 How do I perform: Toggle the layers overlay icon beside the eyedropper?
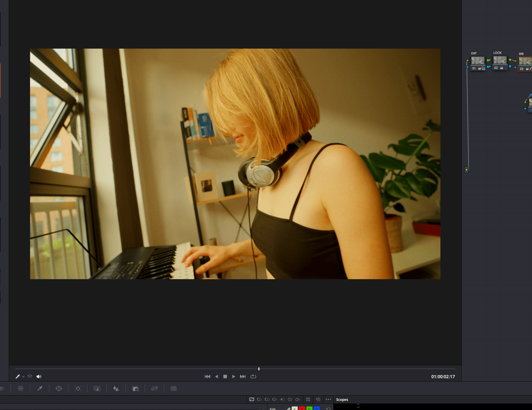(30, 376)
